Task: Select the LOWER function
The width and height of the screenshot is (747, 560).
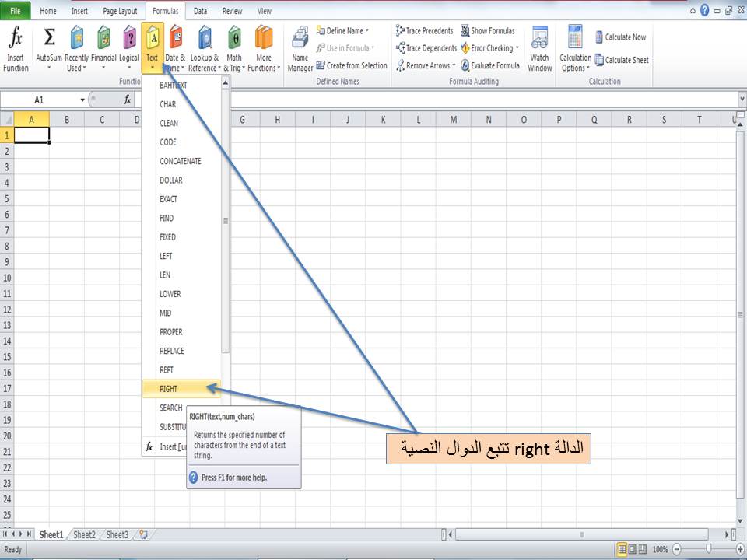Action: tap(181, 294)
